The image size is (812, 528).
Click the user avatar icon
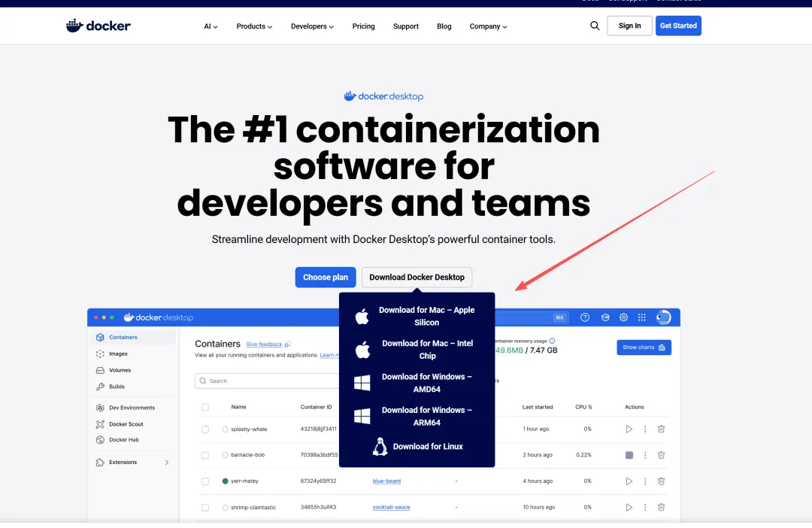pos(663,317)
